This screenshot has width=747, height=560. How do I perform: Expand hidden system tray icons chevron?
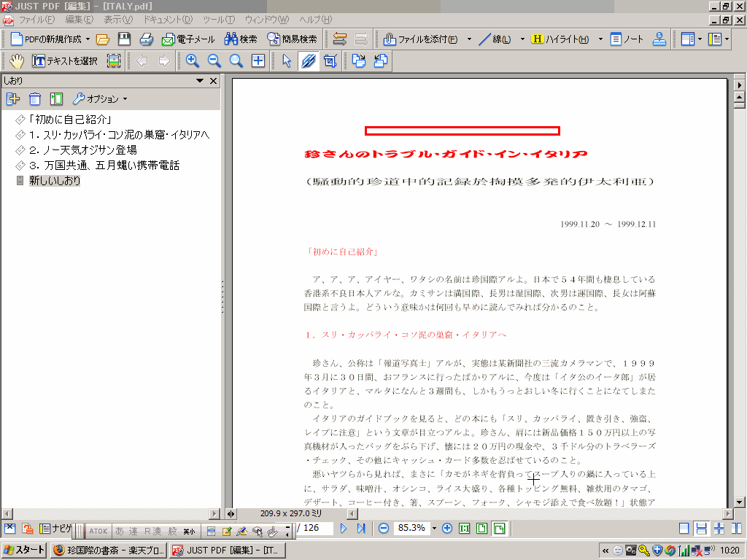pos(605,551)
